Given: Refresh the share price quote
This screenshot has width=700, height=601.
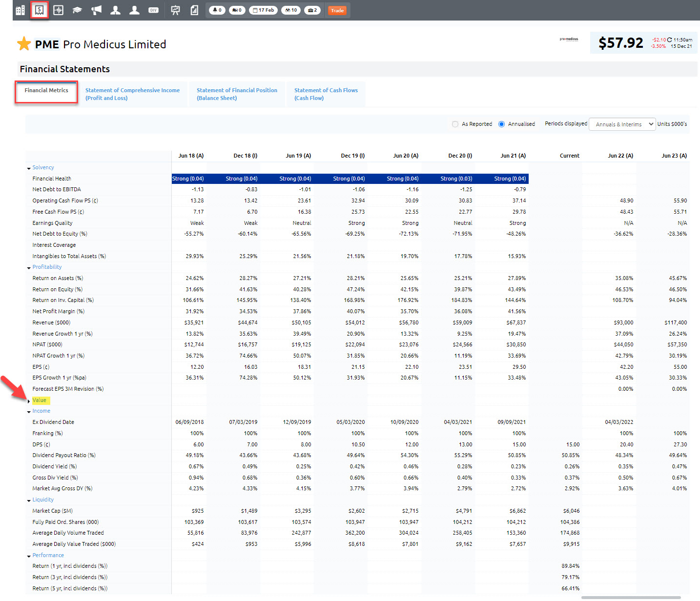Looking at the screenshot, I should (x=669, y=40).
